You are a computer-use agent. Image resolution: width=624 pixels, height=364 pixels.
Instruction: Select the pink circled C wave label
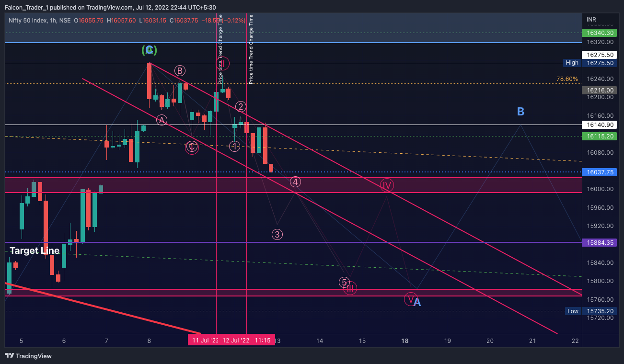click(192, 147)
